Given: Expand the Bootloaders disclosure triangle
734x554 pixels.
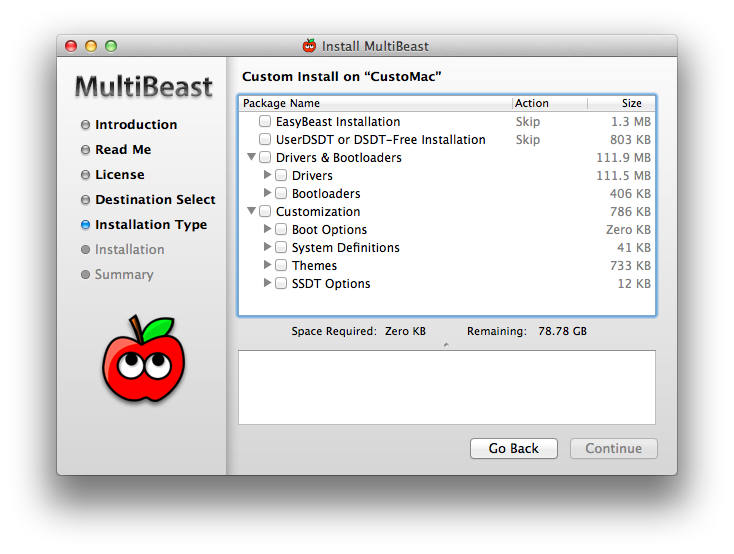Looking at the screenshot, I should click(x=267, y=192).
